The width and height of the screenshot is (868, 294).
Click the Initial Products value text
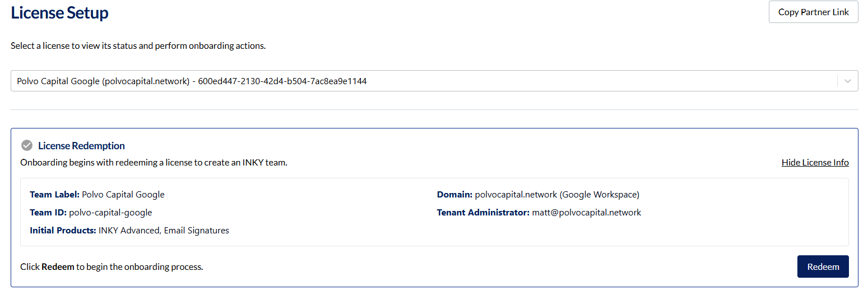coord(164,231)
